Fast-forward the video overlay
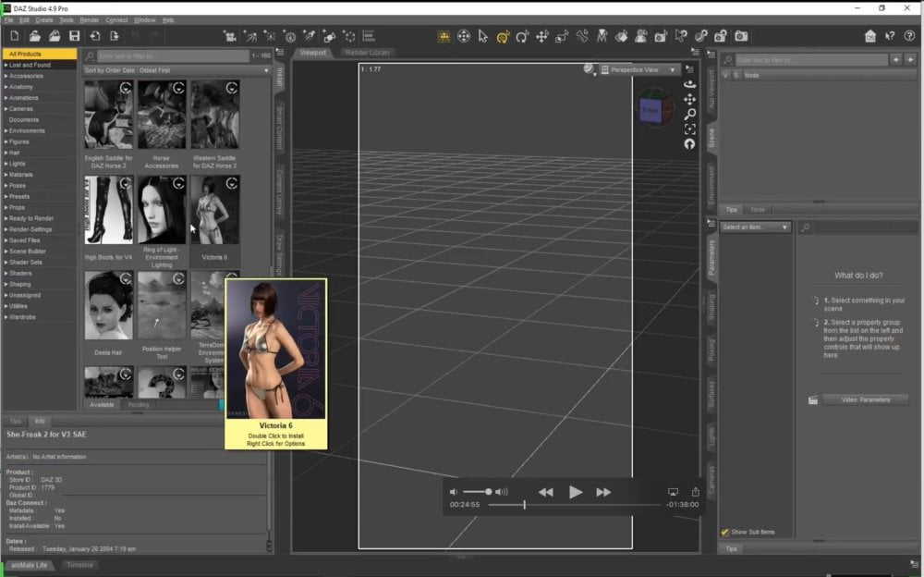Screen dimensions: 924x577 (603, 492)
